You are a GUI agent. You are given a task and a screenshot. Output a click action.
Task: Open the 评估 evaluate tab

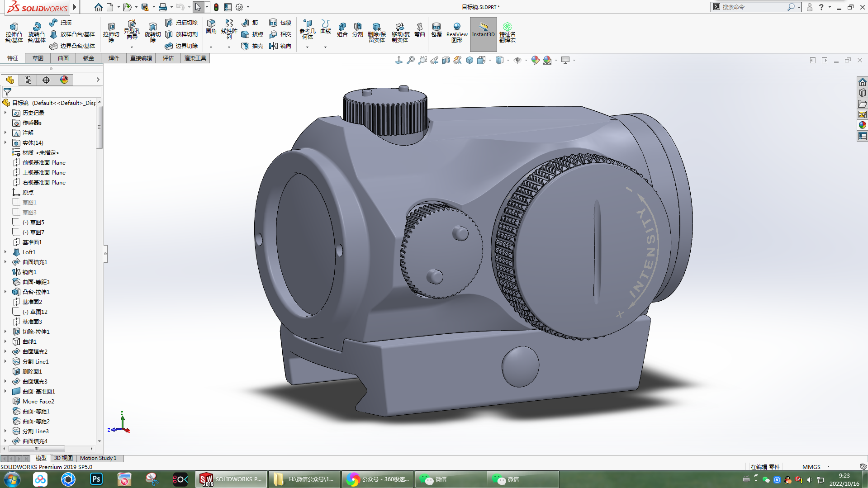tap(168, 58)
